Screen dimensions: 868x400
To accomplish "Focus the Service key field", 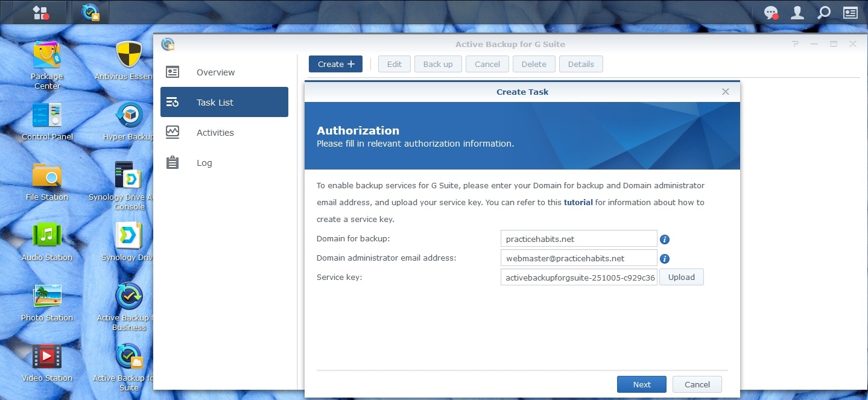I will point(578,277).
